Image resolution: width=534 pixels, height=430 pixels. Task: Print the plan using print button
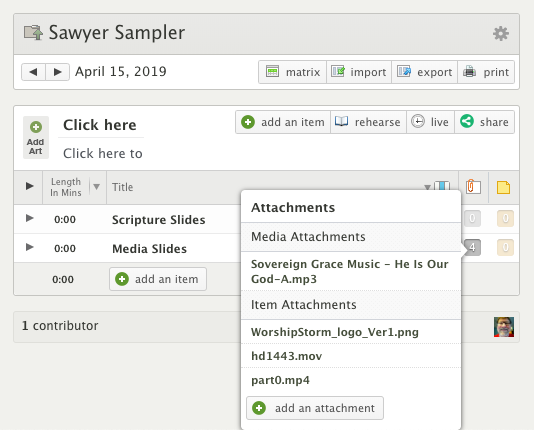pyautogui.click(x=486, y=72)
